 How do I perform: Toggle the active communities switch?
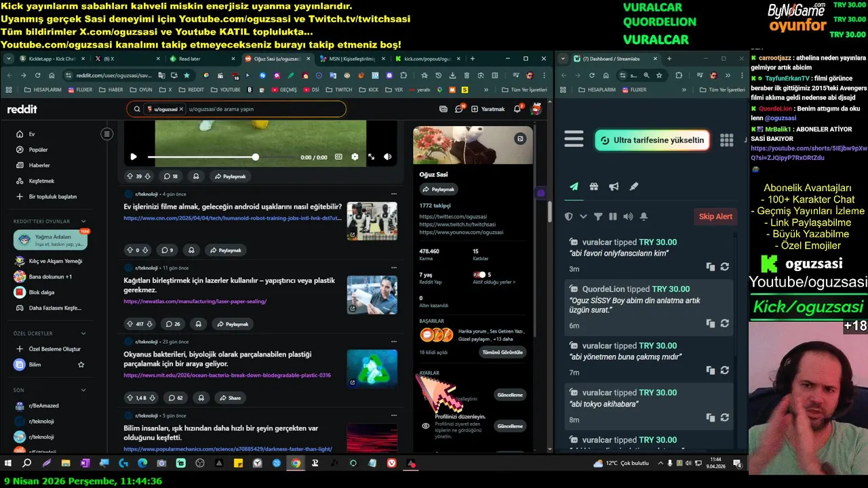[x=479, y=274]
